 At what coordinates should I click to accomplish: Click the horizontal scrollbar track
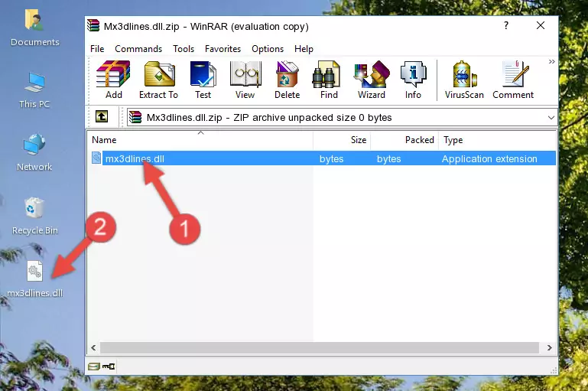click(319, 348)
